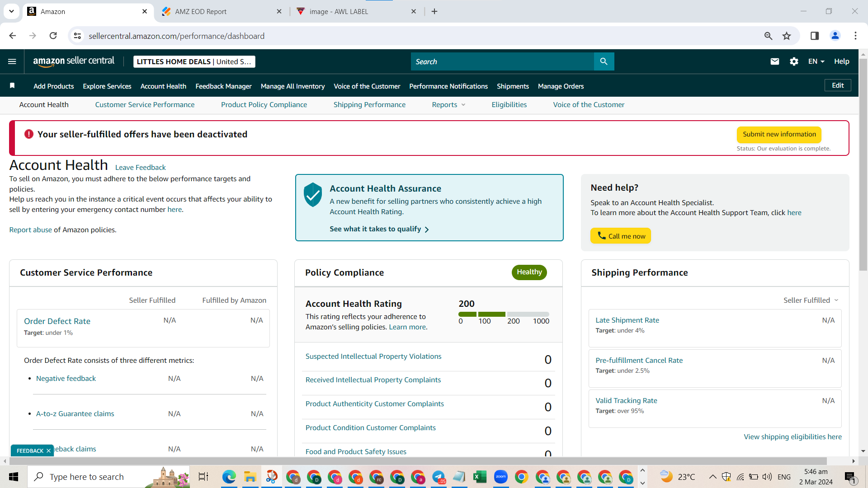Open the Customer Service Performance tab
The image size is (868, 488).
tap(145, 104)
